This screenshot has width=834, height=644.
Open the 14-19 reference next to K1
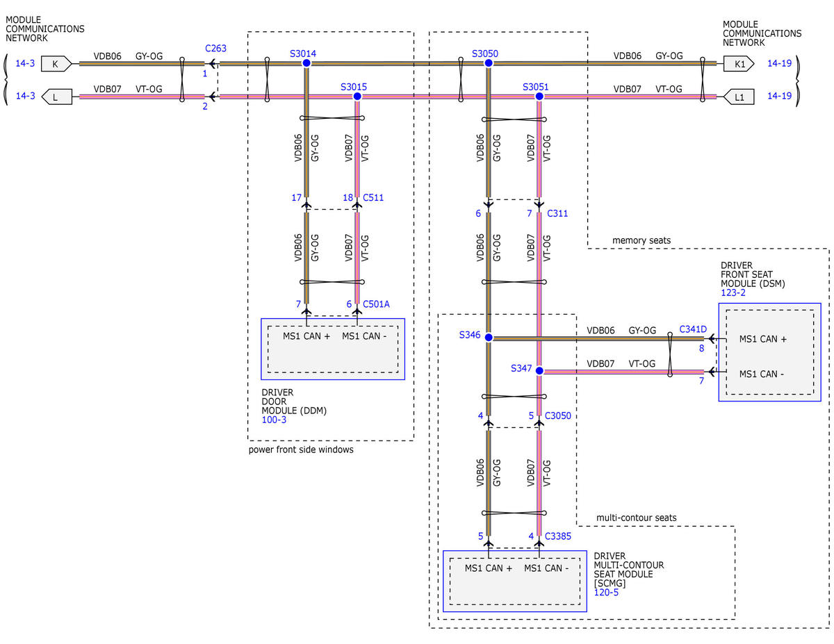click(779, 63)
